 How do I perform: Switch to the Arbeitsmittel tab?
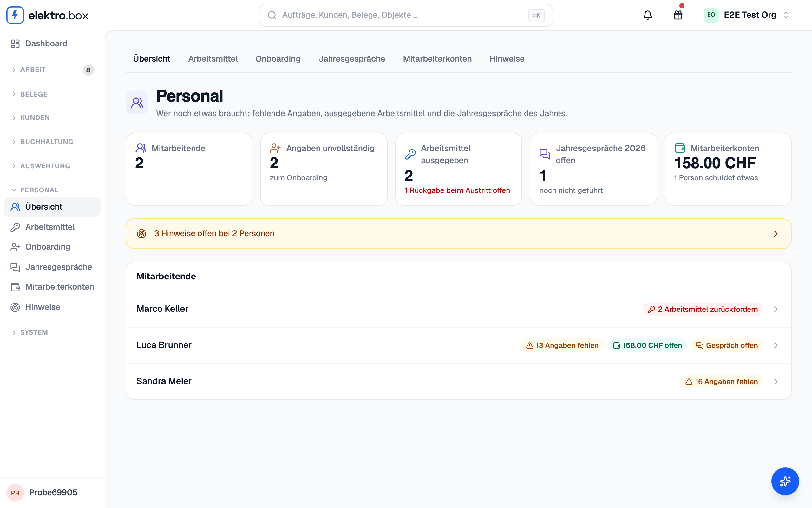213,59
